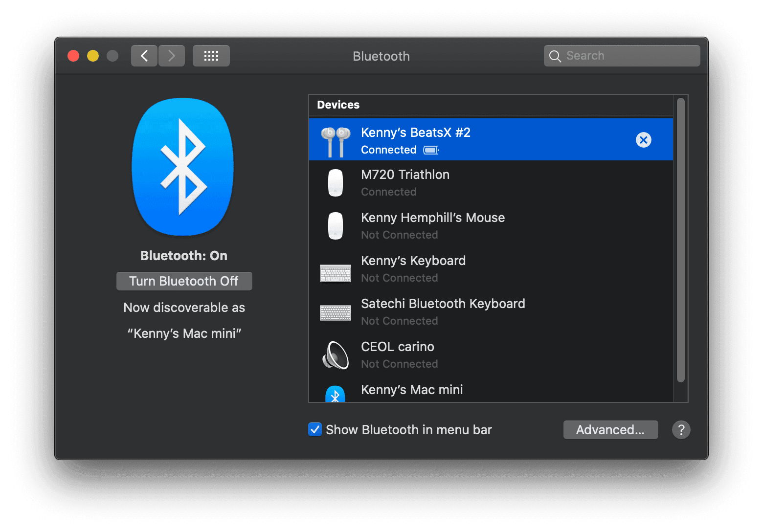Select Kenny's Mac mini device name

412,390
